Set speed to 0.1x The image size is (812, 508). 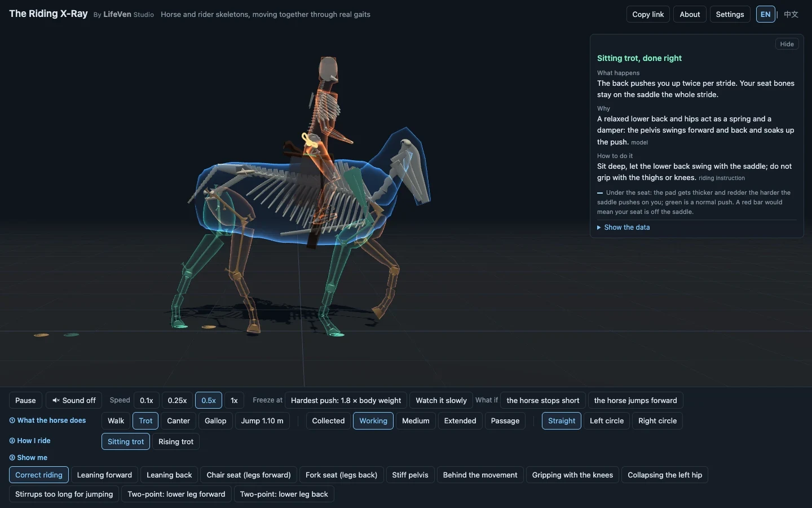[x=147, y=400]
